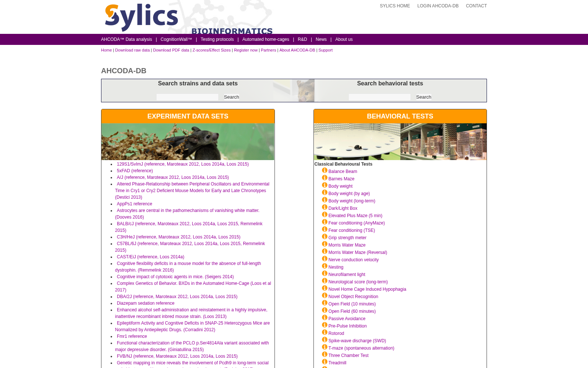The image size is (588, 368).
Task: Click info icon for Novel Object Recognition
Action: (325, 296)
